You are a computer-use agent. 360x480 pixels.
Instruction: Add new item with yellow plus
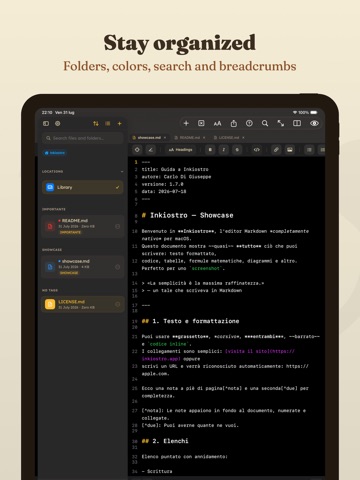click(119, 124)
